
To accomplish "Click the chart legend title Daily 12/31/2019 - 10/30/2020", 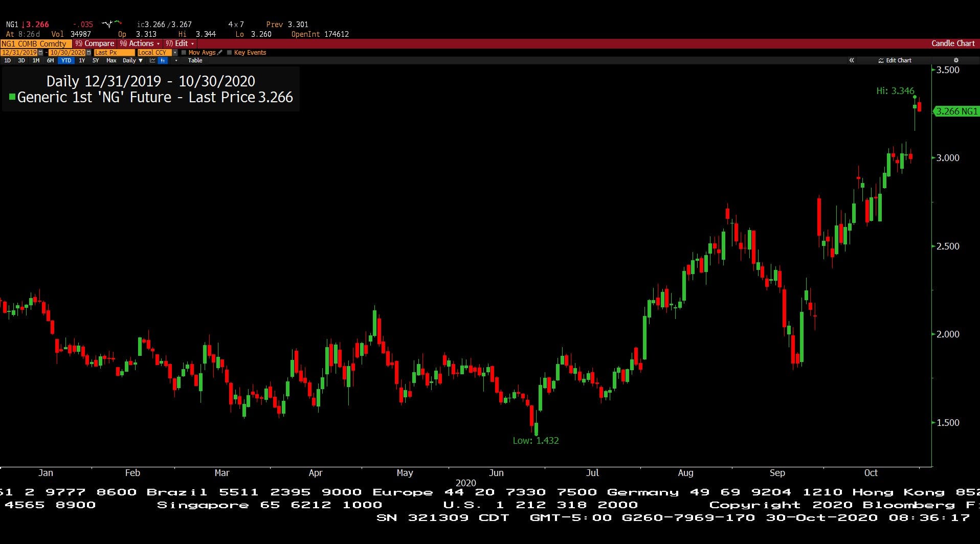I will tap(150, 81).
